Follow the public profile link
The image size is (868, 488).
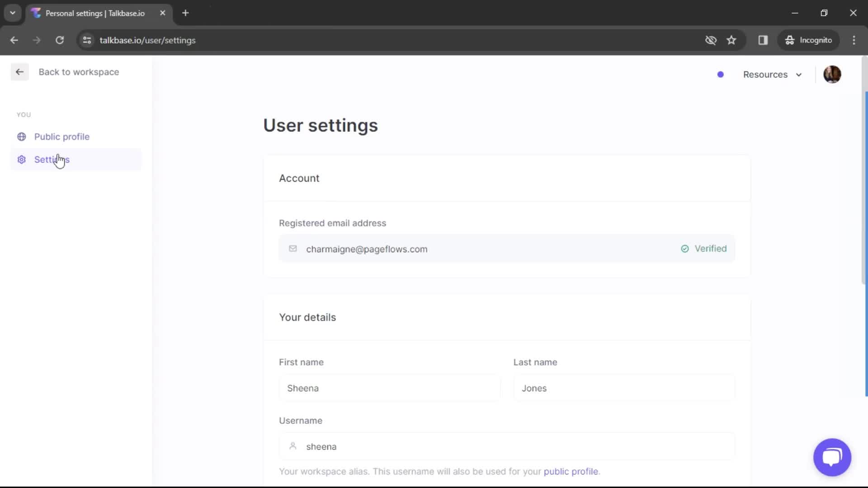pos(571,471)
